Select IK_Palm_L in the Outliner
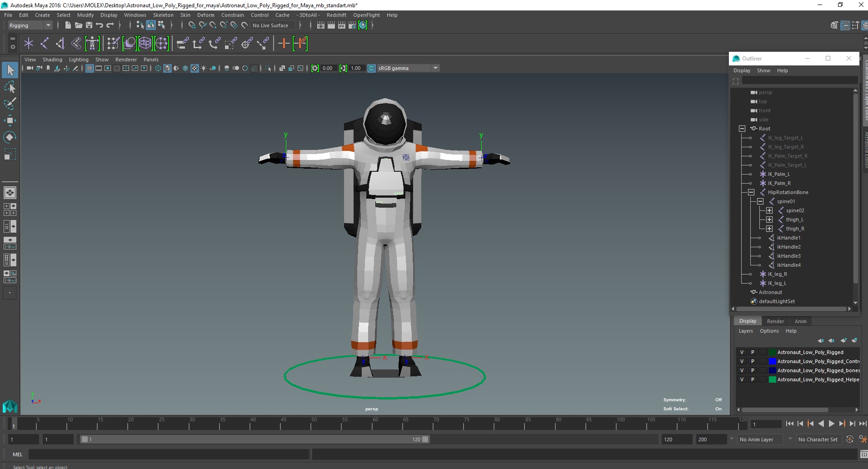 [x=778, y=174]
